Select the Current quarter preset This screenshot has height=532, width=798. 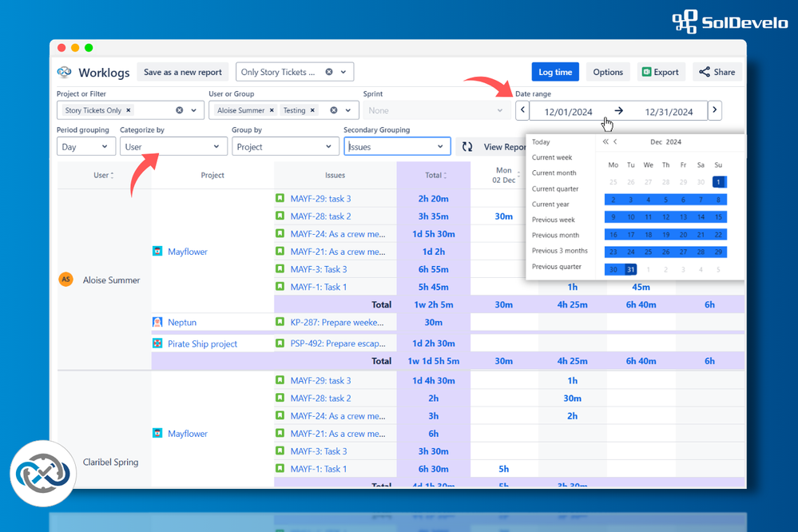point(554,189)
